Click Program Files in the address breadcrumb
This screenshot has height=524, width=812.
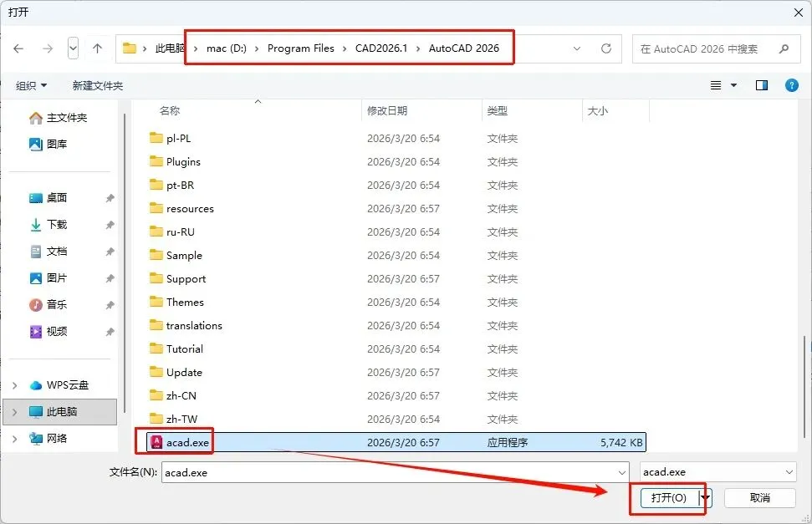301,48
